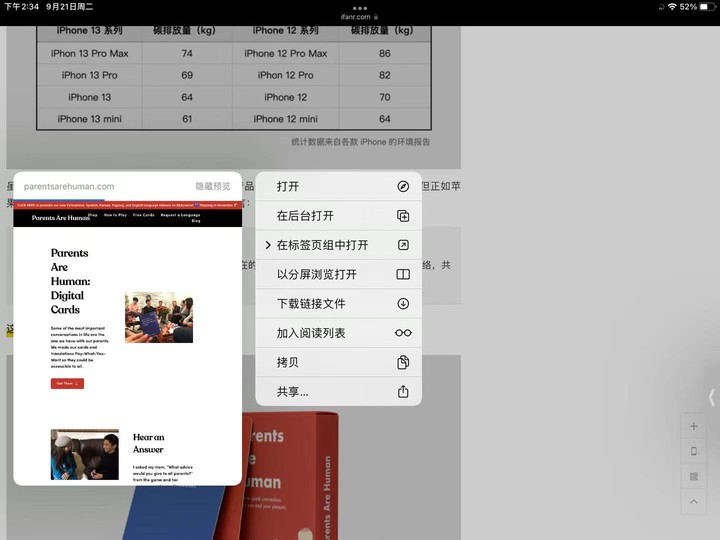Tap the phone icon floating button
720x540 pixels.
click(x=694, y=451)
